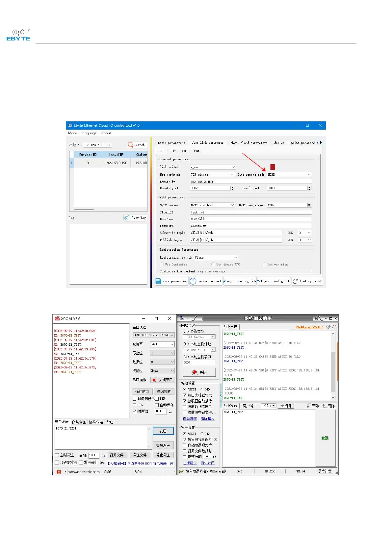The height and width of the screenshot is (554, 392).
Task: Click Import config file button
Action: click(x=274, y=281)
